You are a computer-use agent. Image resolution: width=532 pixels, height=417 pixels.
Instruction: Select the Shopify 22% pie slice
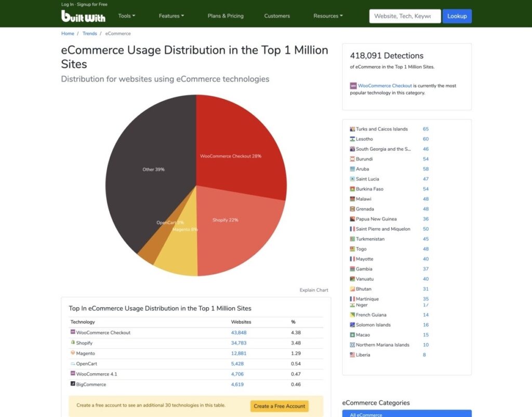pyautogui.click(x=234, y=231)
